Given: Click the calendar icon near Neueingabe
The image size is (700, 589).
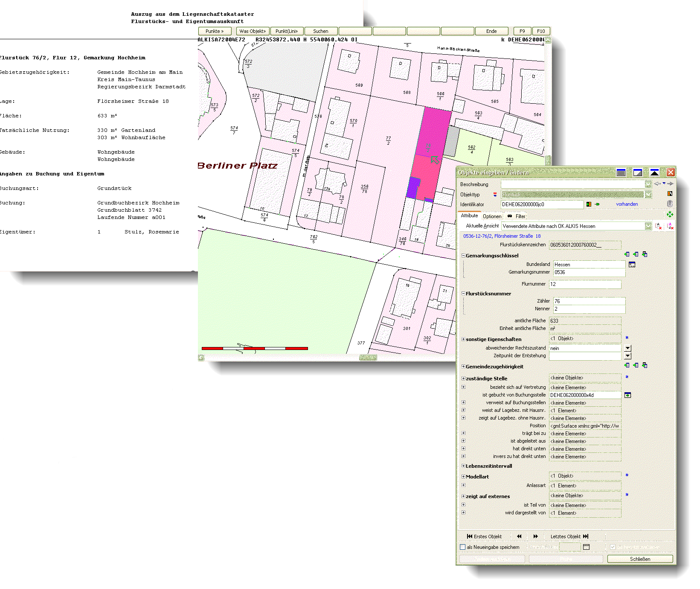Looking at the screenshot, I should click(x=586, y=547).
